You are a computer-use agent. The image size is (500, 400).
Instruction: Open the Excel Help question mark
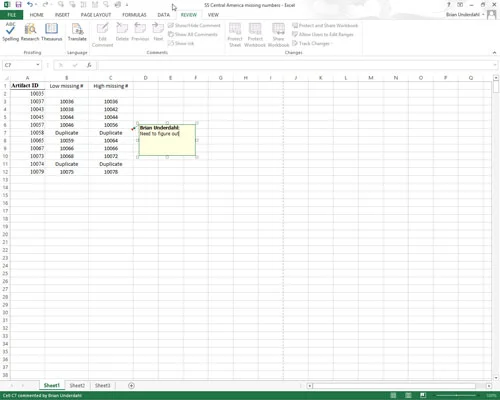coord(449,5)
